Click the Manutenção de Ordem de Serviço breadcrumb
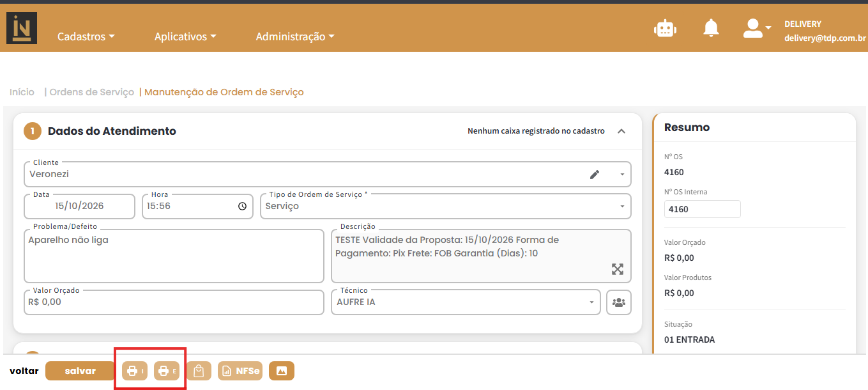 click(x=224, y=92)
